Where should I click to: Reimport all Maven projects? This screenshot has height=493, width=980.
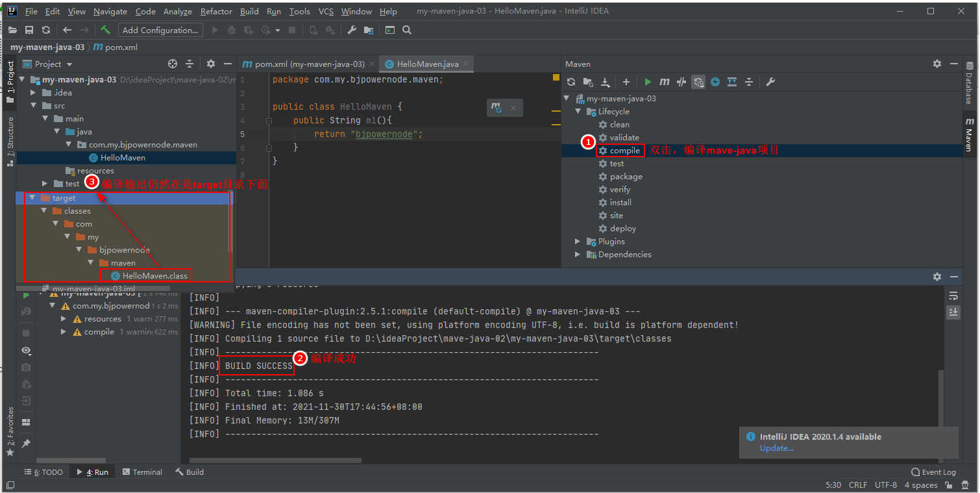pos(571,82)
